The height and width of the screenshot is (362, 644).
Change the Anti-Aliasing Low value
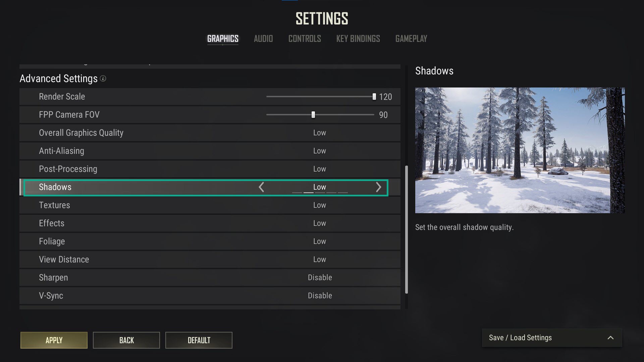click(x=320, y=151)
